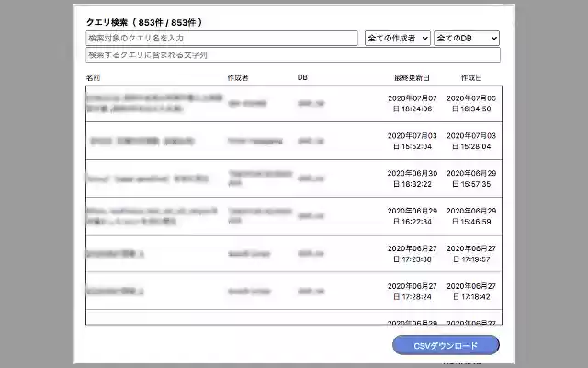Select the row updated 2020年06月27日 17:23:38

point(294,254)
